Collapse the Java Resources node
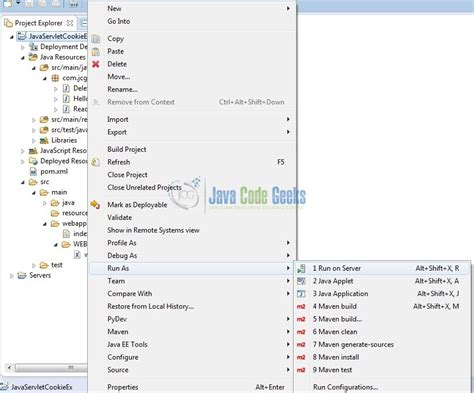 [x=23, y=58]
